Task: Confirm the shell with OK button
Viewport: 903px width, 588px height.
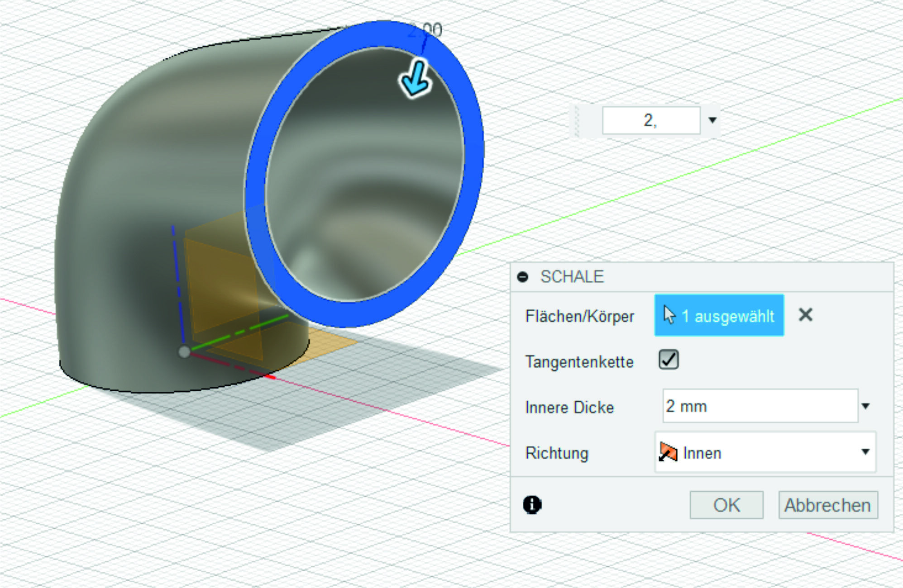Action: (x=726, y=505)
